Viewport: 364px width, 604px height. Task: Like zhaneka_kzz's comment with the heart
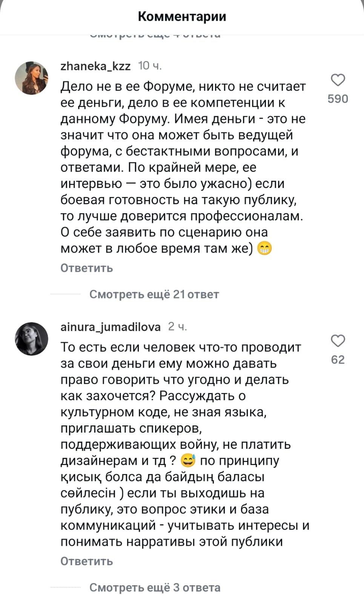click(338, 80)
